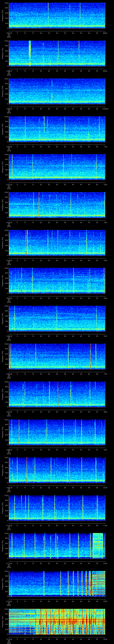Click the 5:09:00 start time label

point(9,487)
